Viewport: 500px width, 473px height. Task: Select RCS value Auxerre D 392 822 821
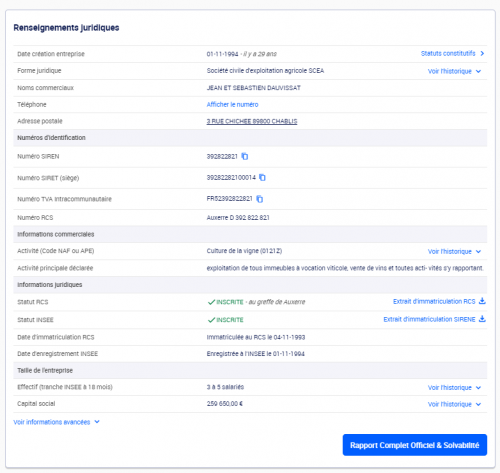pos(238,218)
